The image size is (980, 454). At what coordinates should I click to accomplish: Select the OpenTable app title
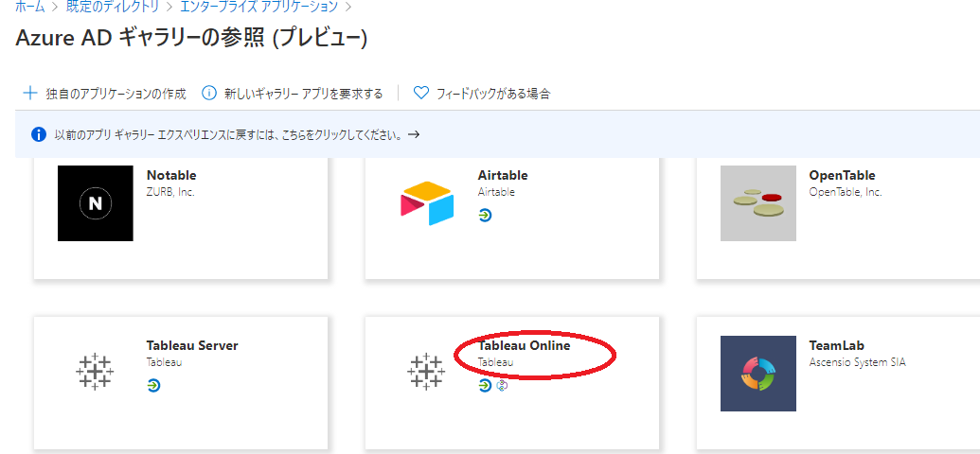[x=842, y=176]
